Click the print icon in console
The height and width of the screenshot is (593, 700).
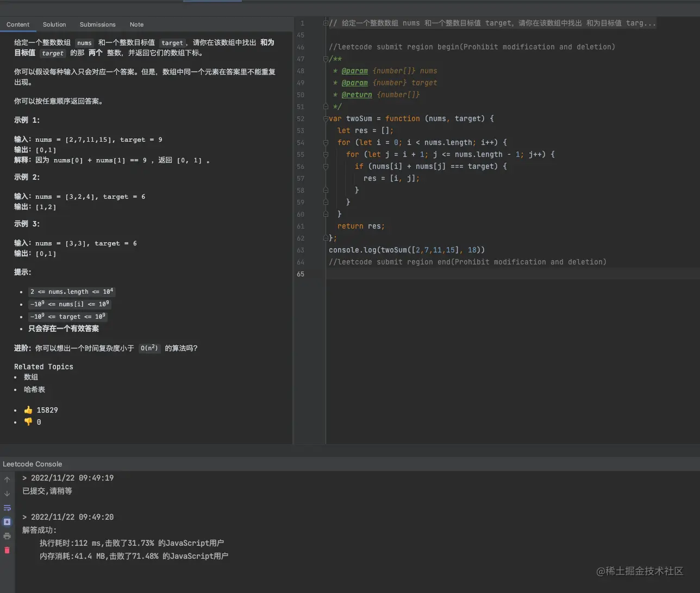pyautogui.click(x=7, y=536)
